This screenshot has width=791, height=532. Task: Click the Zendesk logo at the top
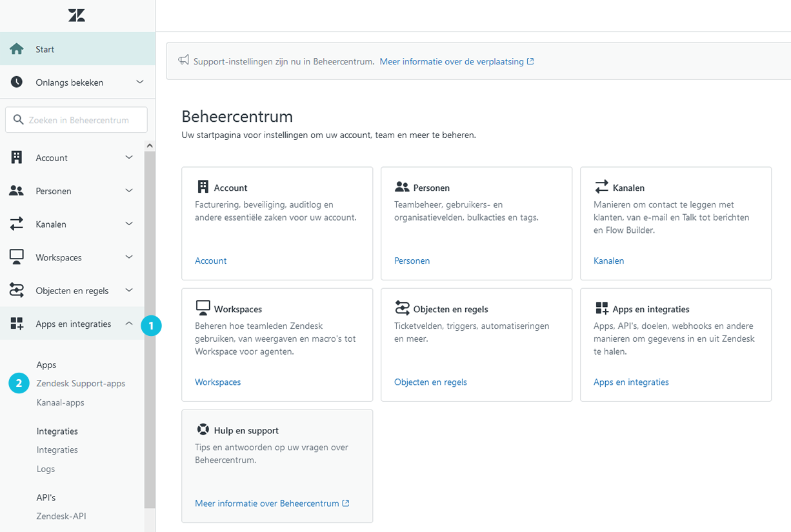tap(77, 15)
